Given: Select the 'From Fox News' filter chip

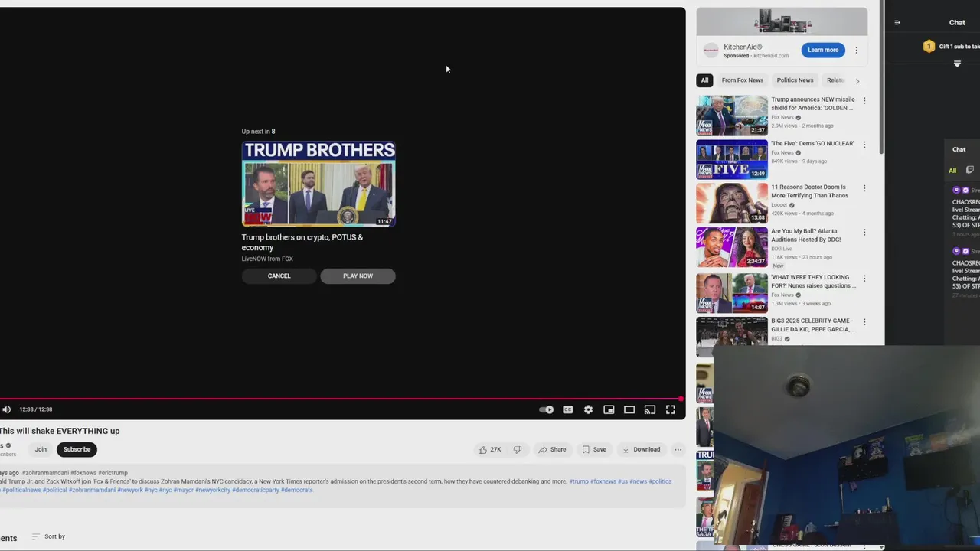Looking at the screenshot, I should 742,80.
